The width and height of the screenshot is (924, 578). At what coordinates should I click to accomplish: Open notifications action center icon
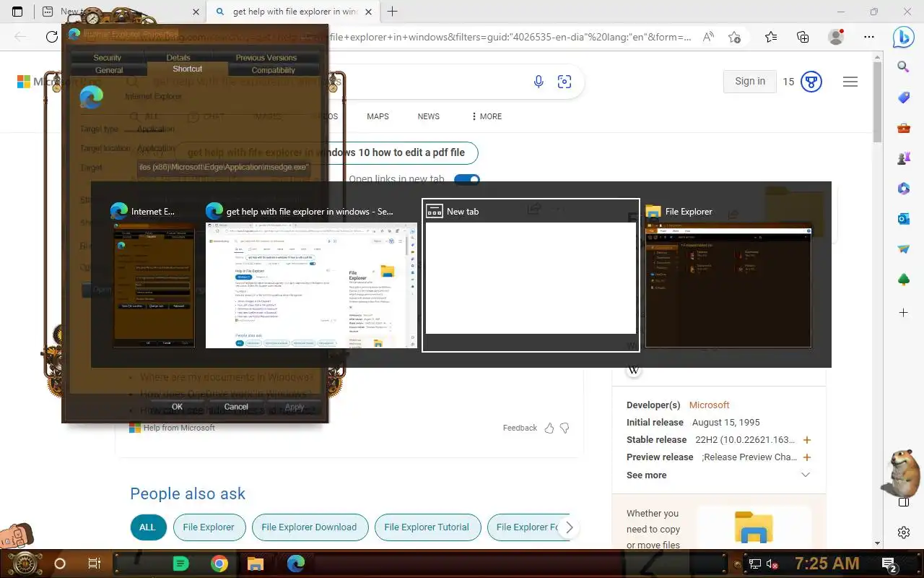tap(889, 564)
